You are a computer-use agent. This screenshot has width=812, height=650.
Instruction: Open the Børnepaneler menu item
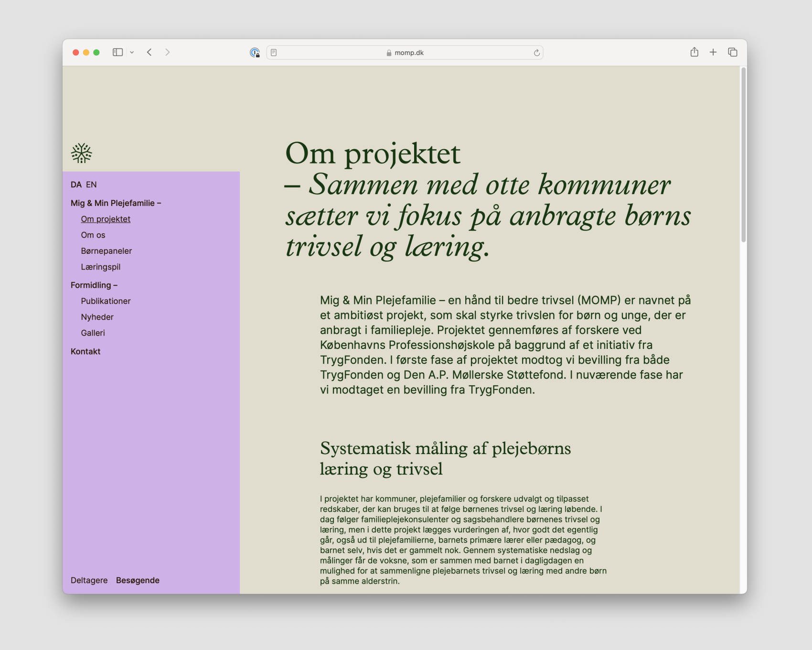coord(106,251)
